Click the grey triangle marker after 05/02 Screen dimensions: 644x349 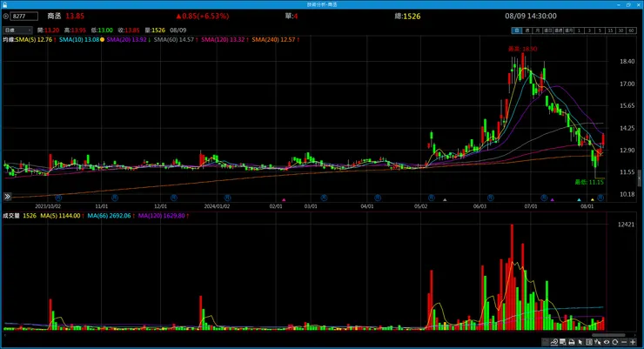pyautogui.click(x=445, y=200)
